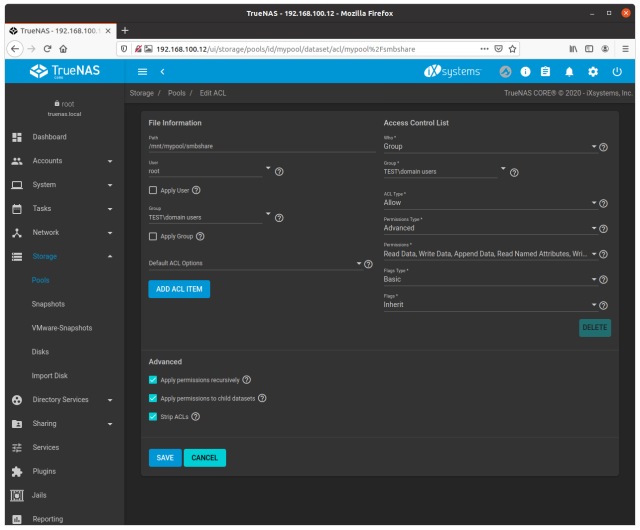The image size is (640, 530).
Task: Open Dashboard in the sidebar
Action: point(49,137)
